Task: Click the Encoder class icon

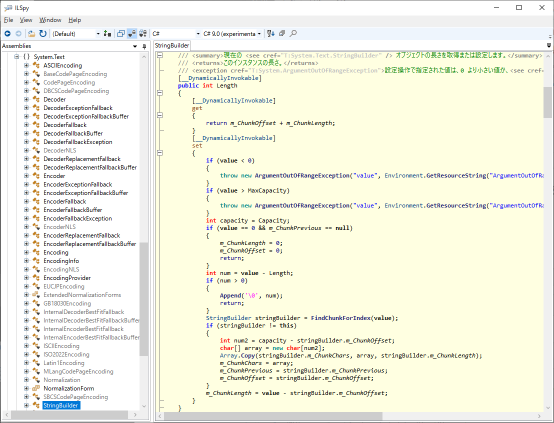Action: [36, 176]
